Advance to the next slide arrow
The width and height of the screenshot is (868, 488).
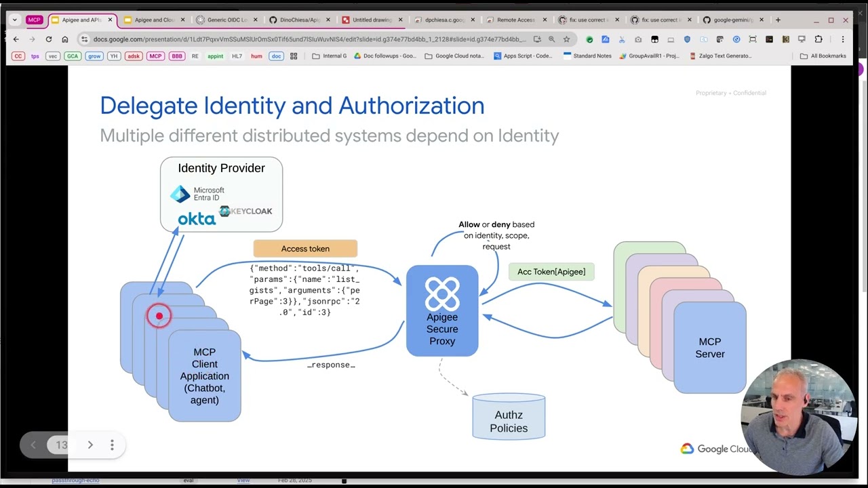tap(90, 445)
